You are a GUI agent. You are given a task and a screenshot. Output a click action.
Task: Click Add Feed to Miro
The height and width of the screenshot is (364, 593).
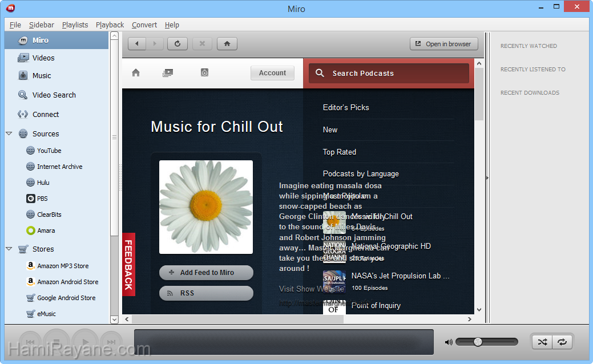pos(206,273)
